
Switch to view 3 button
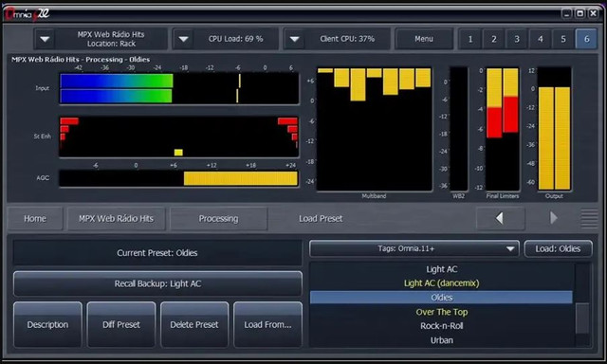tap(517, 39)
